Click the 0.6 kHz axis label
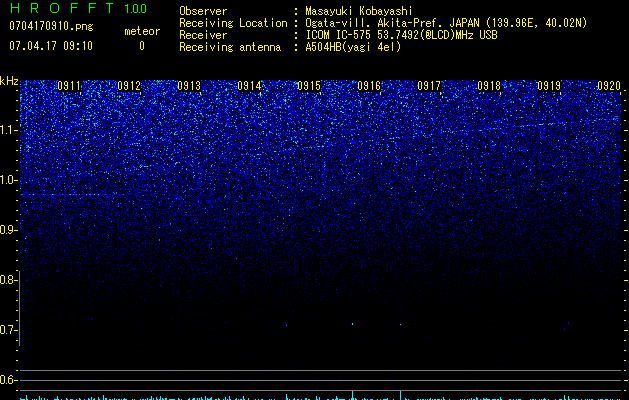629x400 pixels. point(9,380)
